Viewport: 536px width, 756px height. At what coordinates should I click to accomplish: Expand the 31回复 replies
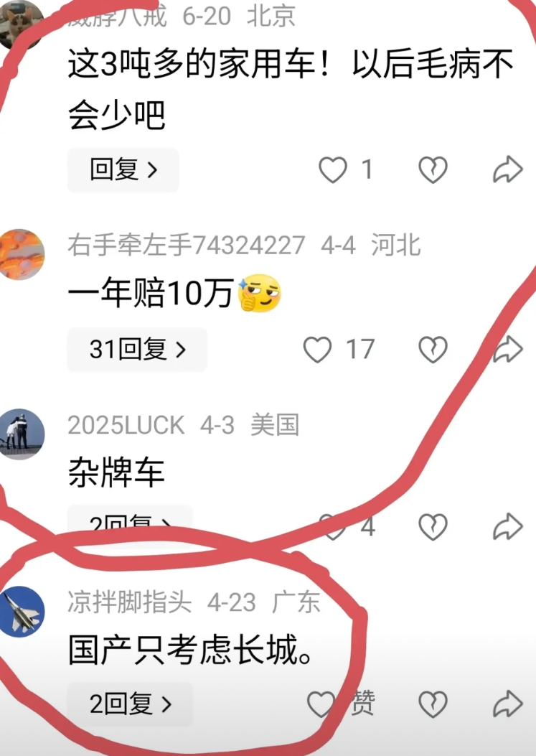pyautogui.click(x=137, y=350)
